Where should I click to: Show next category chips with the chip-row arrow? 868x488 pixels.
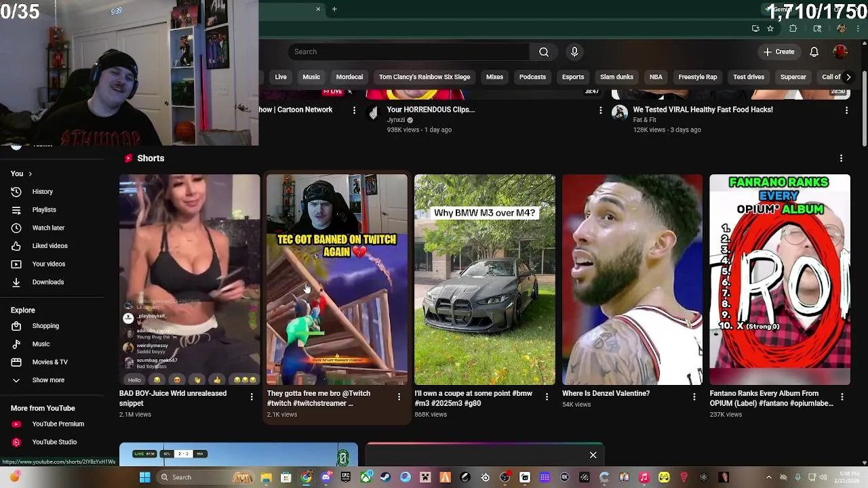coord(848,77)
